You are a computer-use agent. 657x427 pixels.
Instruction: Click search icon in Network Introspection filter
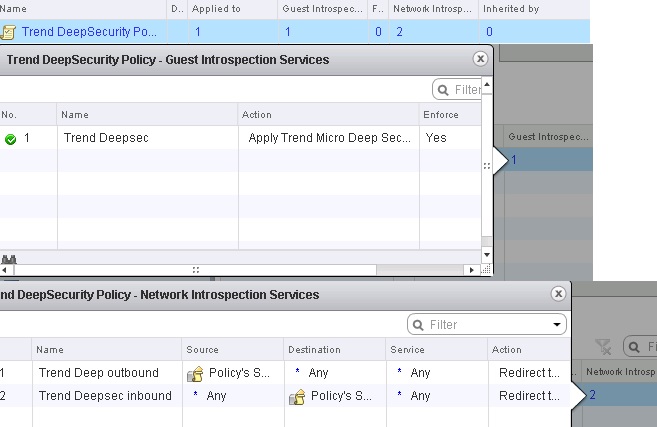pyautogui.click(x=418, y=325)
